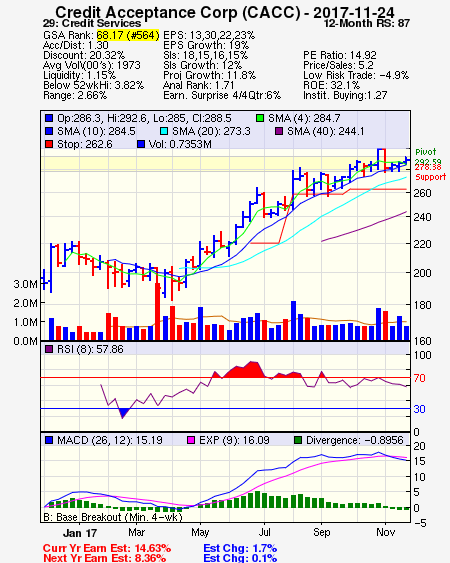Viewport: 450px width, 563px height.
Task: Click the Acc/Dist: 1.30 value
Action: coord(76,45)
